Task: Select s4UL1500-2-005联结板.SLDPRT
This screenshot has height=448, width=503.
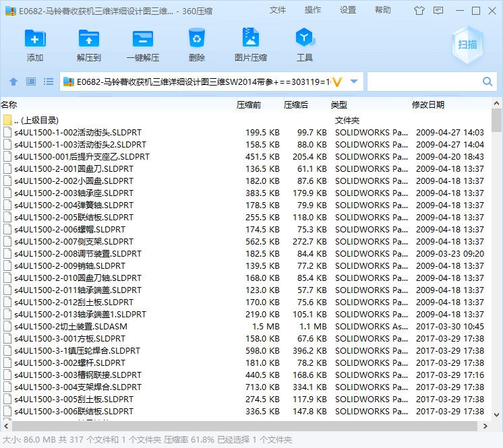Action: tap(245, 218)
